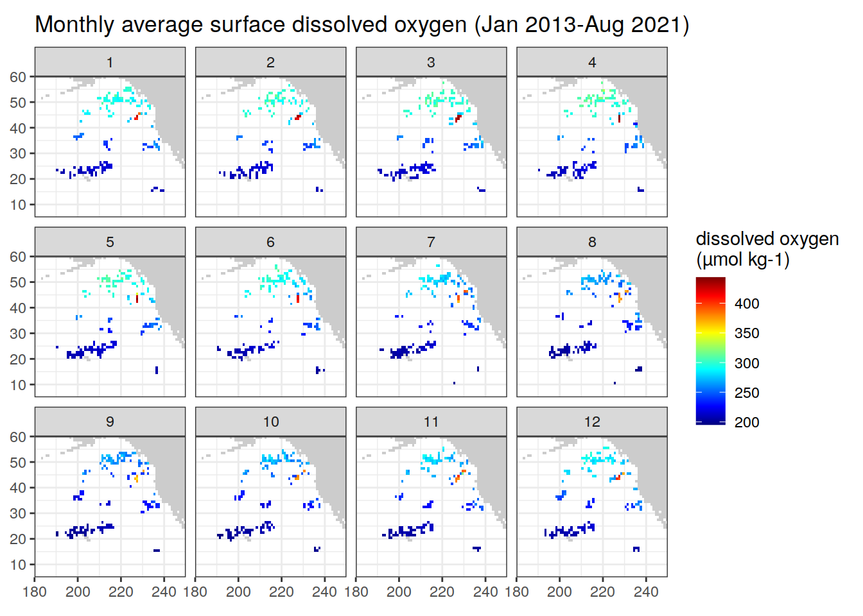Choose the month 6 facet strip
This screenshot has height=616, width=863.
tap(270, 242)
